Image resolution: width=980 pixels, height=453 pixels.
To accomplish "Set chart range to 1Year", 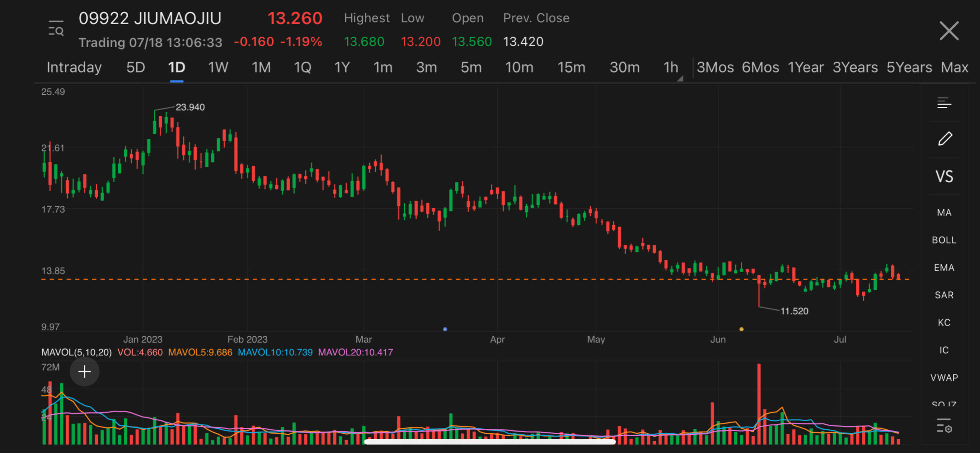I will [x=805, y=67].
